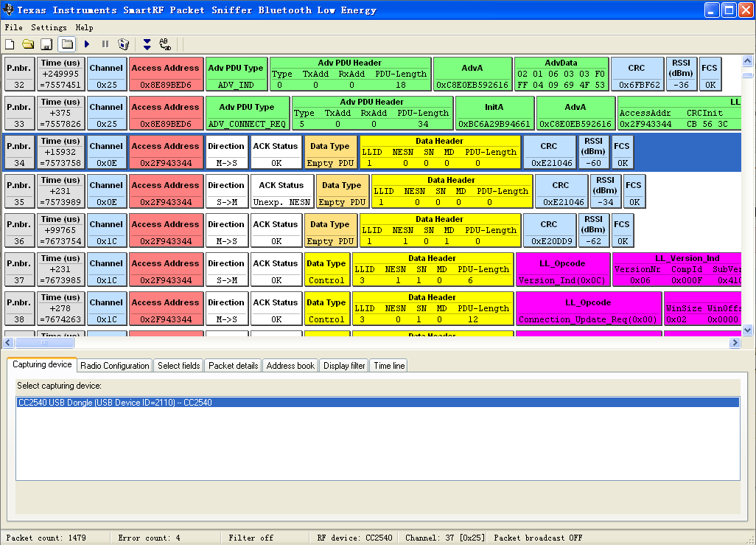756x545 pixels.
Task: Select the P.nbr. 36 packet cell
Action: pos(19,230)
